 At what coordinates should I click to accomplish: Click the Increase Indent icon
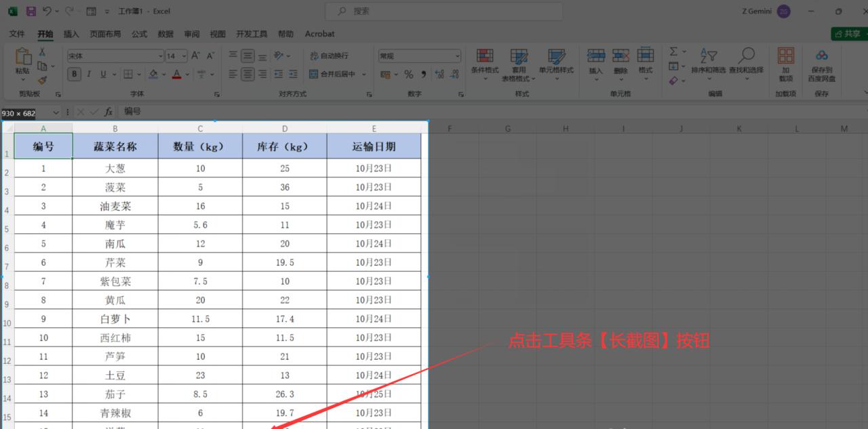[294, 75]
